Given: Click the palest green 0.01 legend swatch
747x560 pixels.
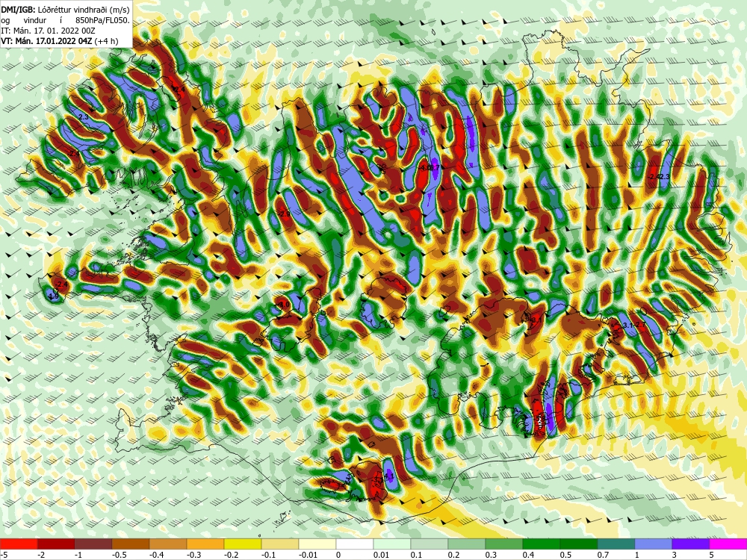Looking at the screenshot, I should [392, 544].
